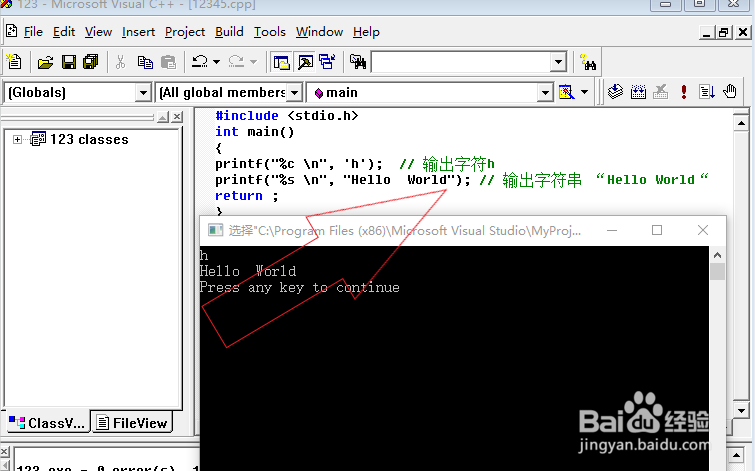Click the Paste clipboard icon
The image size is (755, 471).
point(168,62)
